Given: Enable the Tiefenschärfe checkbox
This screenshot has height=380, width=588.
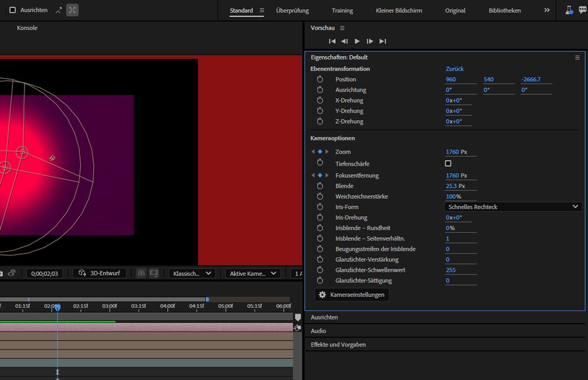Looking at the screenshot, I should 448,163.
